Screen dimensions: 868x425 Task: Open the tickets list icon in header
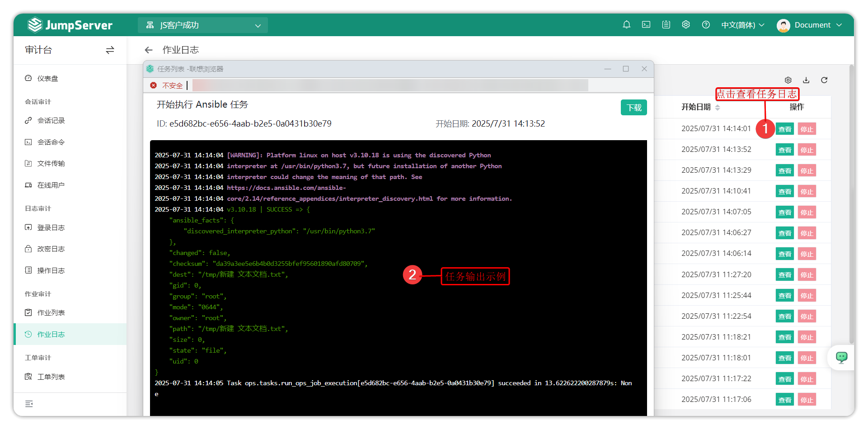click(x=666, y=25)
